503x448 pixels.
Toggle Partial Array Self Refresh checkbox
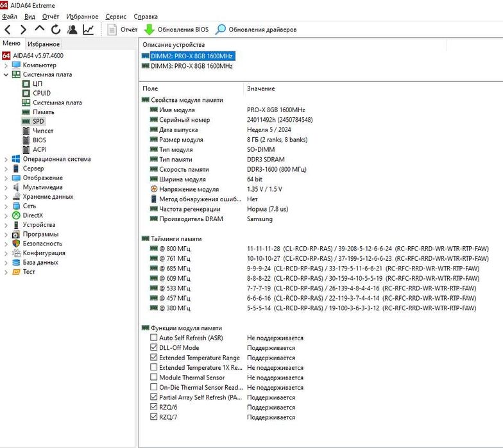coord(154,397)
